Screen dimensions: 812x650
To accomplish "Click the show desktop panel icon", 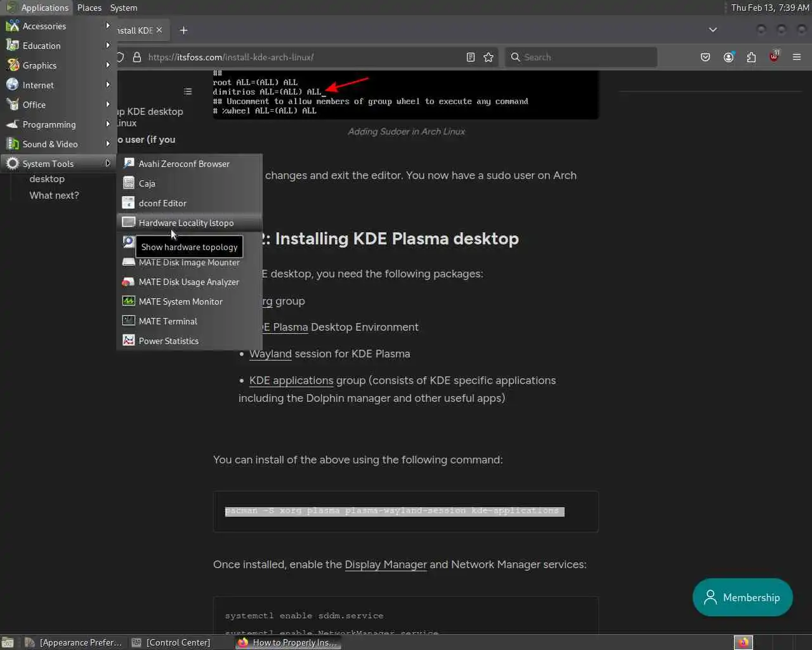I will pyautogui.click(x=8, y=642).
